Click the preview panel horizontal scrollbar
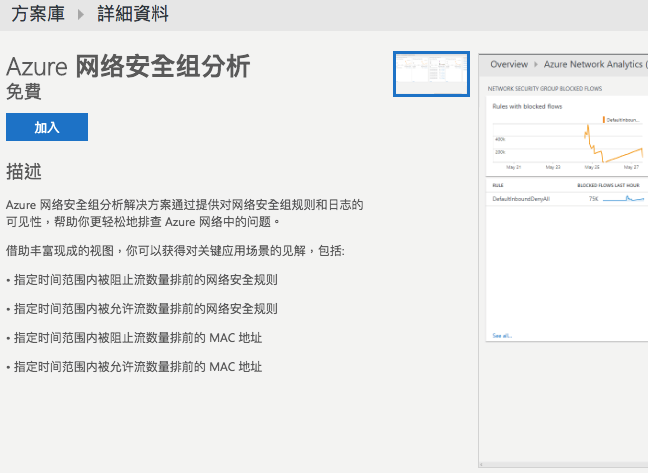 563,465
